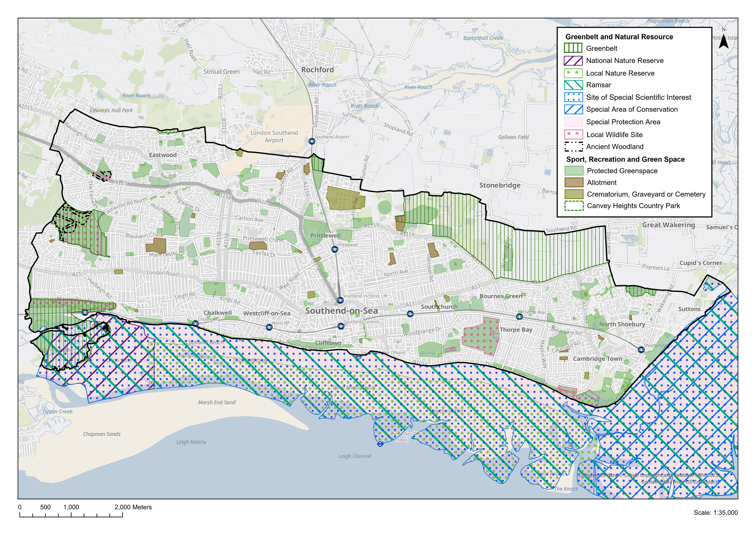Click the Westcliff railway station icon
Image resolution: width=756 pixels, height=535 pixels.
click(x=269, y=327)
